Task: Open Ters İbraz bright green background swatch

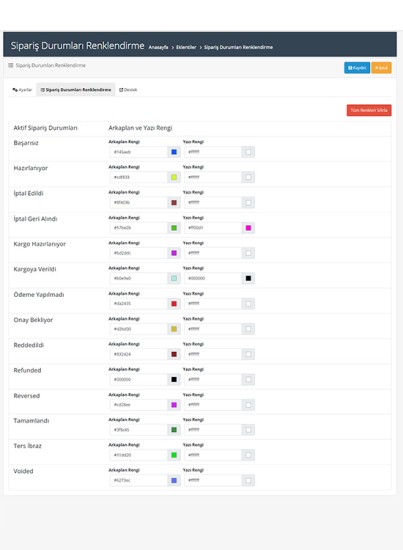Action: [x=174, y=455]
